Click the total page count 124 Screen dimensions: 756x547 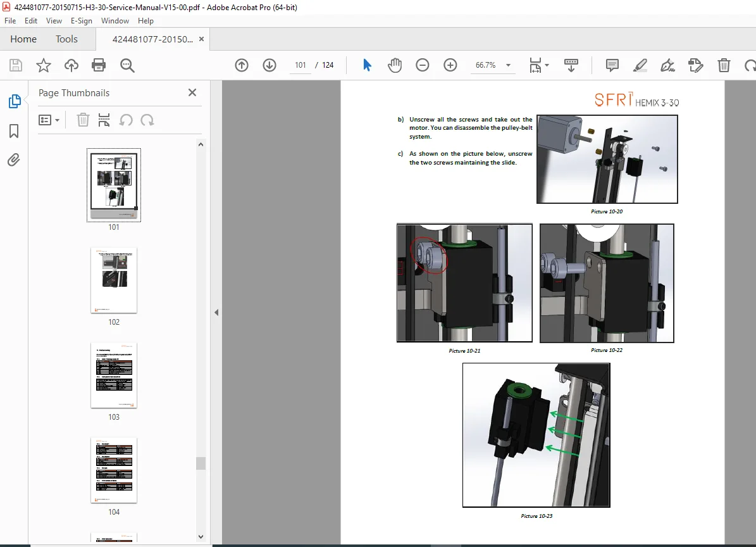click(328, 65)
